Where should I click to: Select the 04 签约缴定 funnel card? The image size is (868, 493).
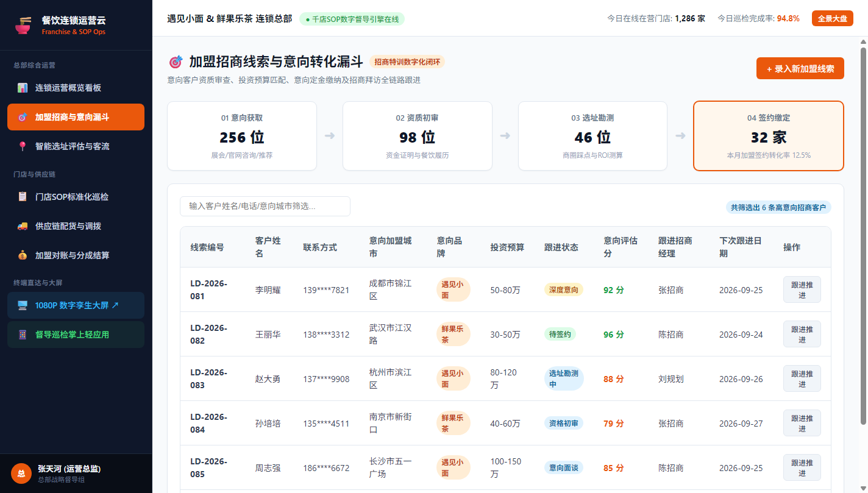click(x=769, y=136)
